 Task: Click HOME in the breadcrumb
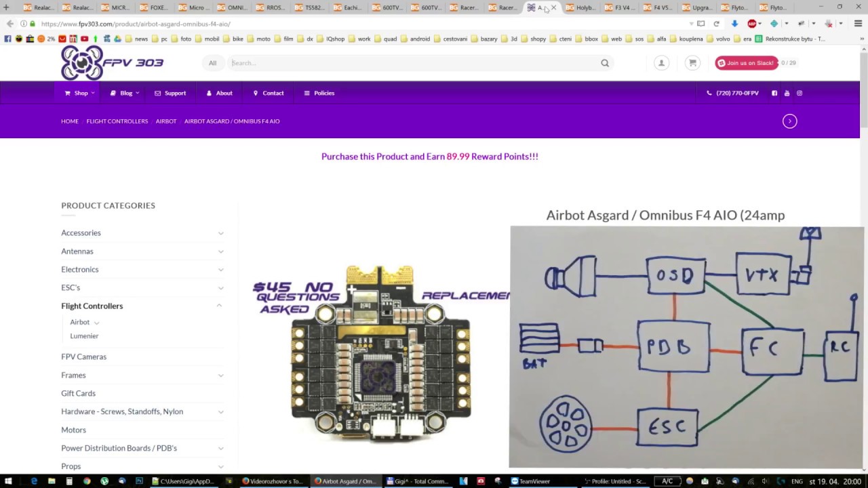70,121
